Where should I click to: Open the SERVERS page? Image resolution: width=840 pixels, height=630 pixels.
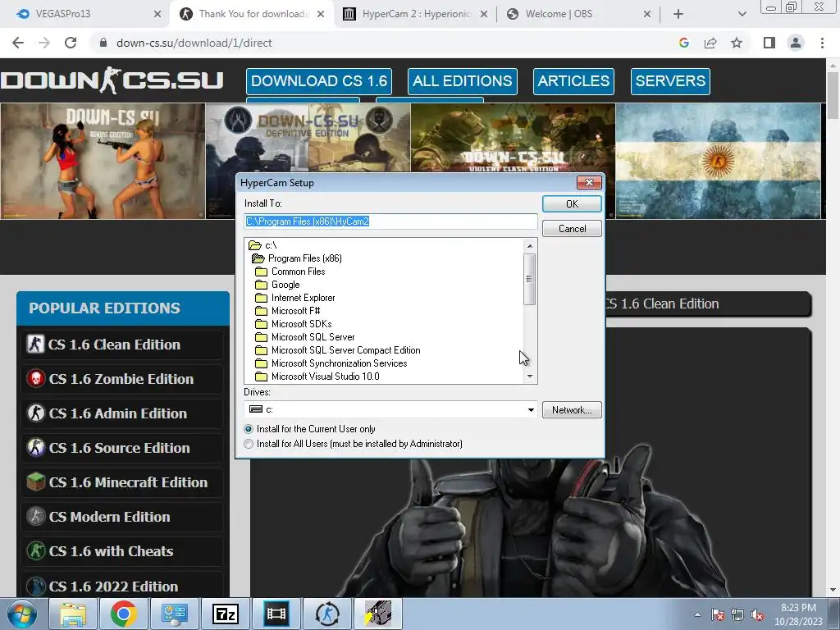click(670, 81)
